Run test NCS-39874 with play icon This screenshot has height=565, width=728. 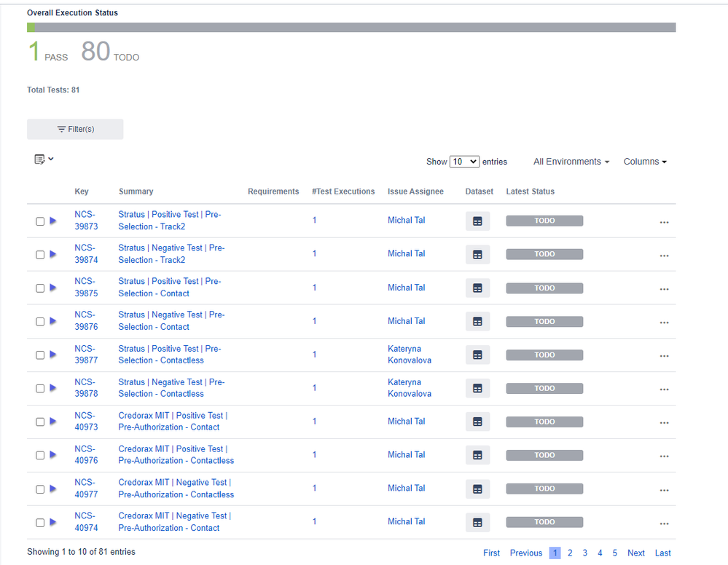coord(53,254)
